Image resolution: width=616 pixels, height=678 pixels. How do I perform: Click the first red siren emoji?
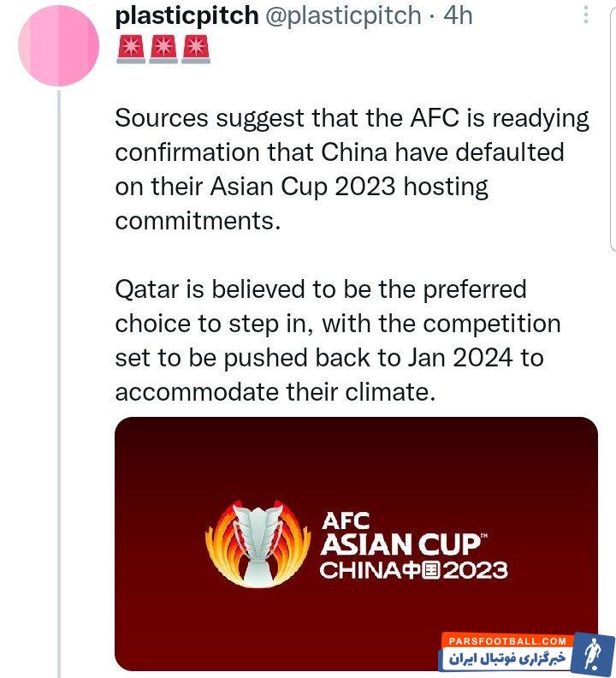pyautogui.click(x=131, y=50)
